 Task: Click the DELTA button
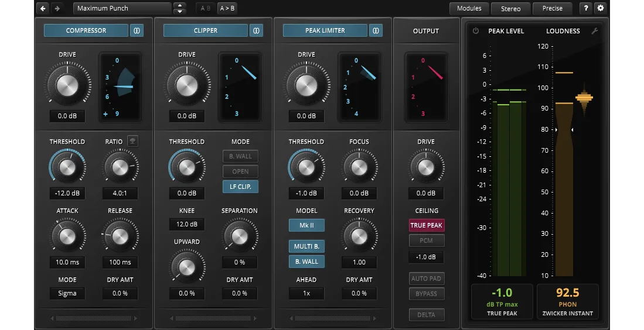pyautogui.click(x=427, y=314)
